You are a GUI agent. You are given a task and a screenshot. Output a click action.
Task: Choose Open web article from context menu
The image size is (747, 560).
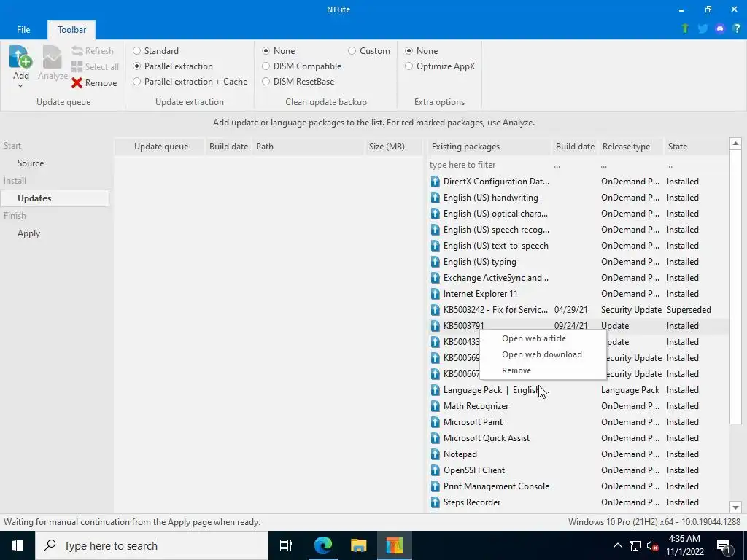tap(543, 338)
